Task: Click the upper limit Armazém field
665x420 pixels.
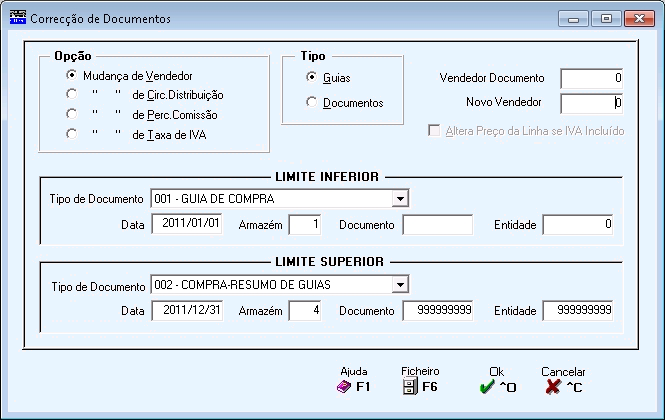Action: (x=305, y=311)
